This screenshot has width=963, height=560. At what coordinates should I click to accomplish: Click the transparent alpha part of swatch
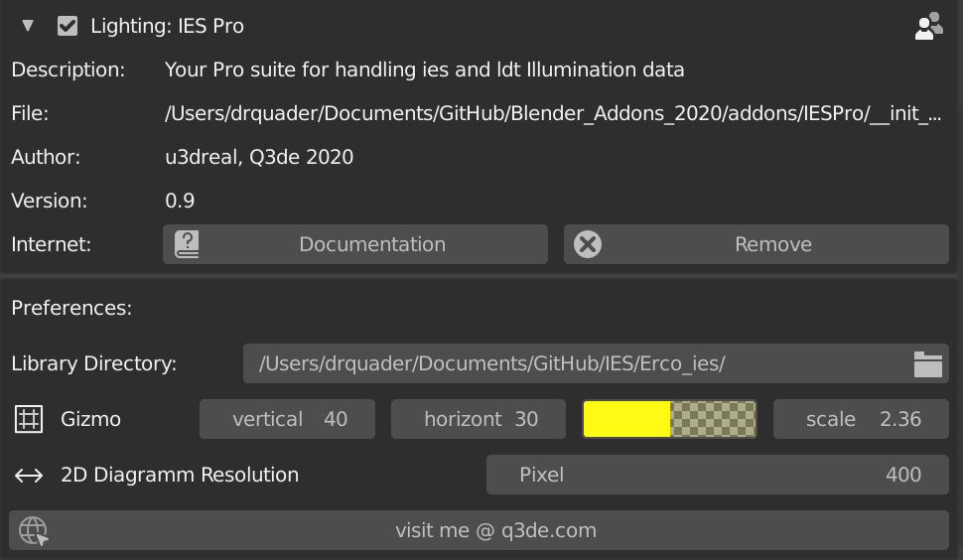[713, 419]
